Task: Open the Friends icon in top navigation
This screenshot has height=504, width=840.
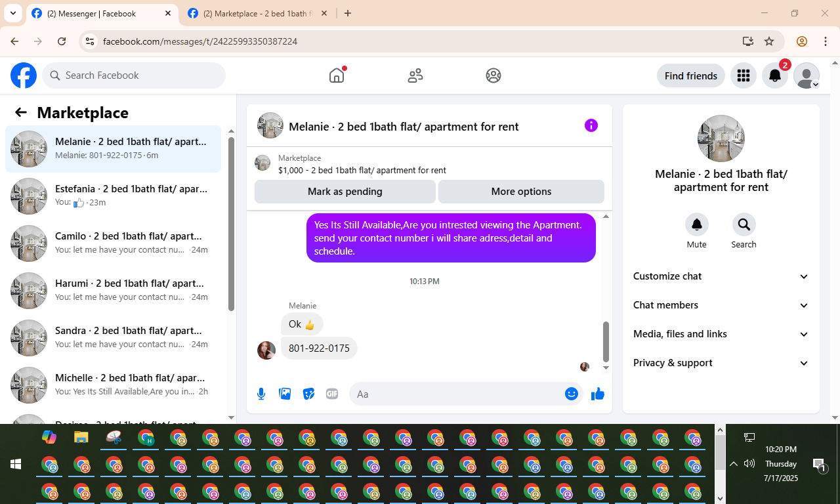Action: [x=415, y=75]
